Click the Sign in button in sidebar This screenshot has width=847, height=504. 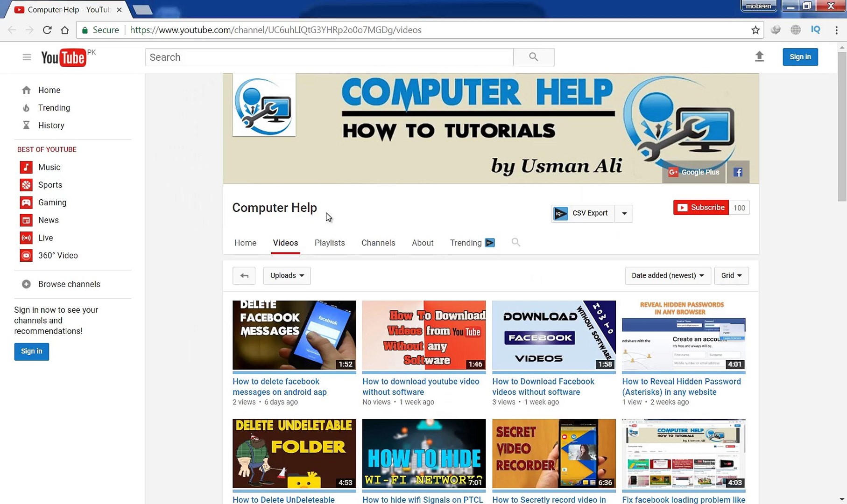(32, 351)
